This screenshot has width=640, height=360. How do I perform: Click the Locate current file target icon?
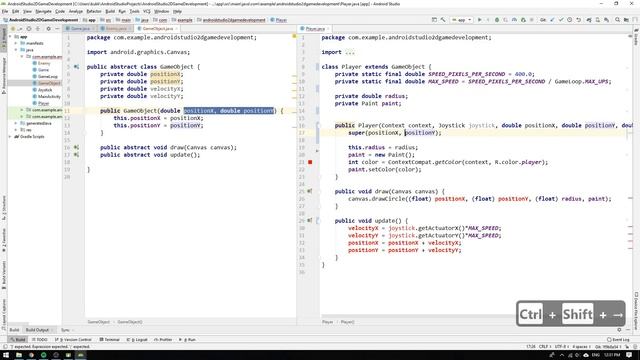pos(29,29)
